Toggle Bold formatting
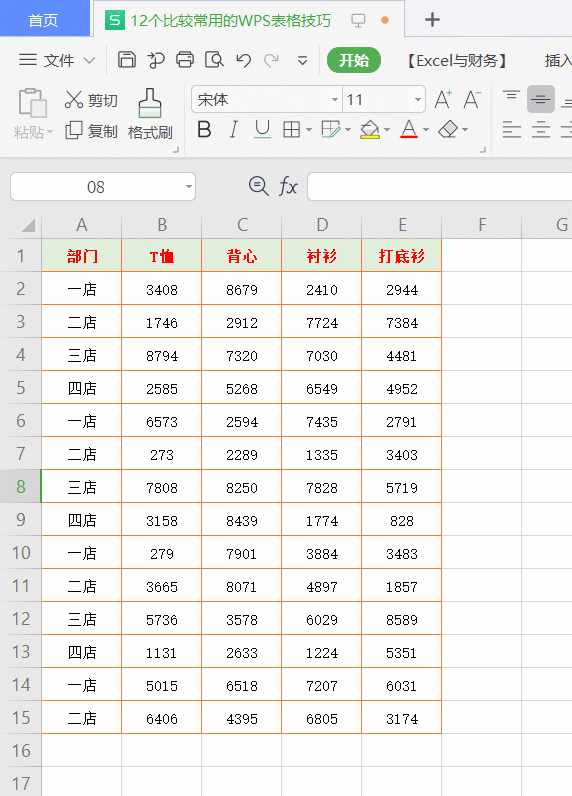This screenshot has width=572, height=796. pos(204,129)
